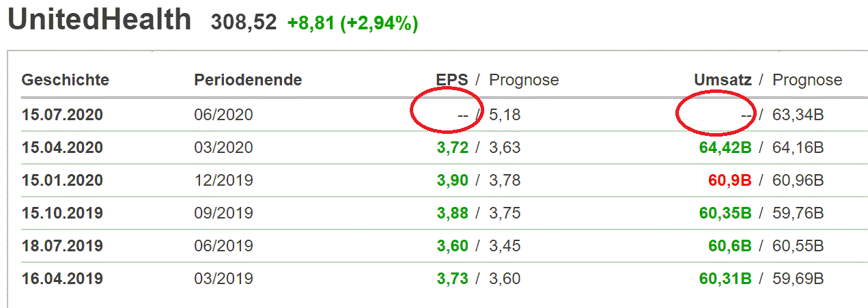The width and height of the screenshot is (868, 308).
Task: Open the 16.04.2019 earnings date row
Action: (x=62, y=279)
